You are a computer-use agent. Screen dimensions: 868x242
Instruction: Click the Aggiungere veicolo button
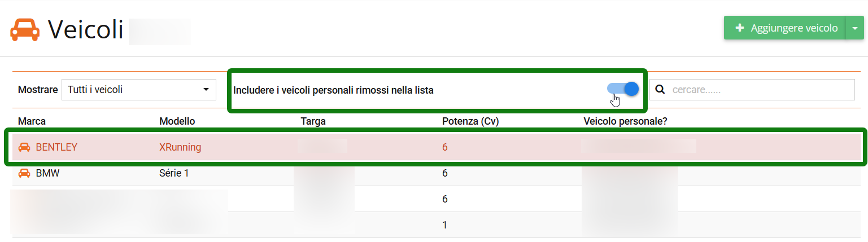coord(785,28)
